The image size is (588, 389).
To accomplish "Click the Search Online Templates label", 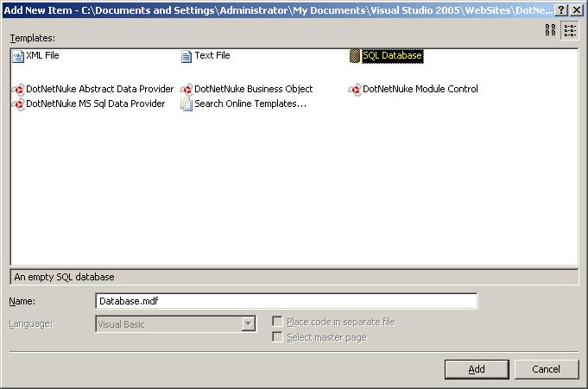I will pos(250,104).
